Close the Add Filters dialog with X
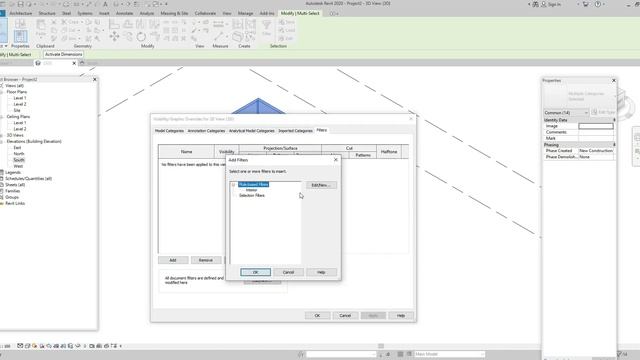This screenshot has height=360, width=640. click(x=336, y=160)
